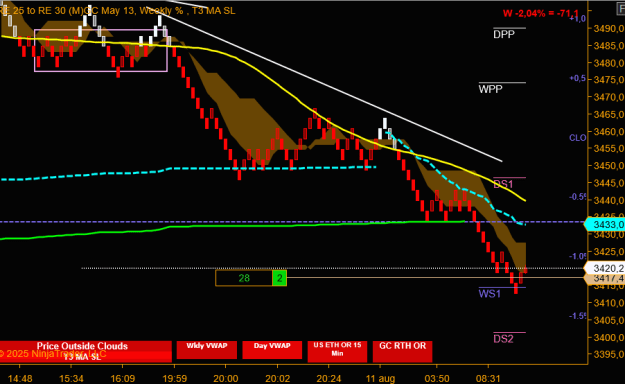Viewport: 625px width, 384px height.
Task: Toggle the Day VWAP button
Action: coord(272,350)
